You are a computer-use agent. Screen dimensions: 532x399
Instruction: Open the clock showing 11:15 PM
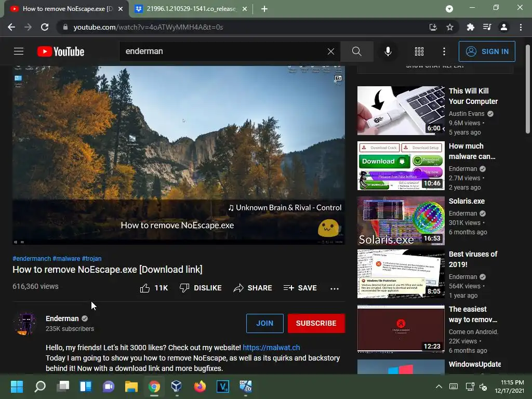(x=509, y=387)
